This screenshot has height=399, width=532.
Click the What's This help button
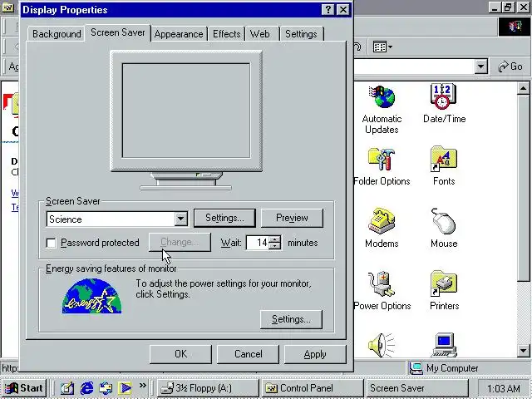click(x=328, y=9)
